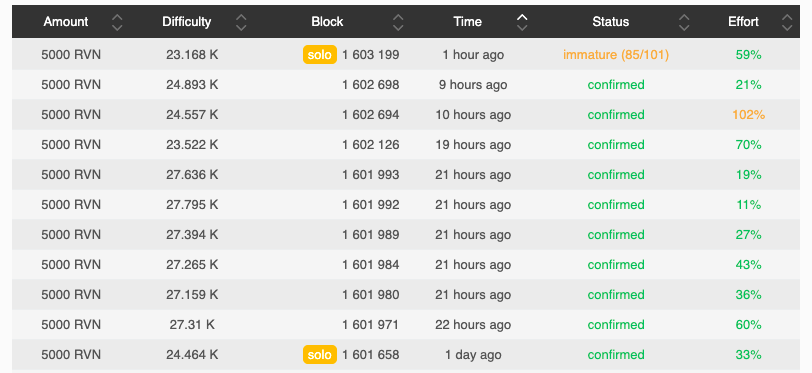Select the 70% effort value
The width and height of the screenshot is (812, 373).
(x=748, y=145)
